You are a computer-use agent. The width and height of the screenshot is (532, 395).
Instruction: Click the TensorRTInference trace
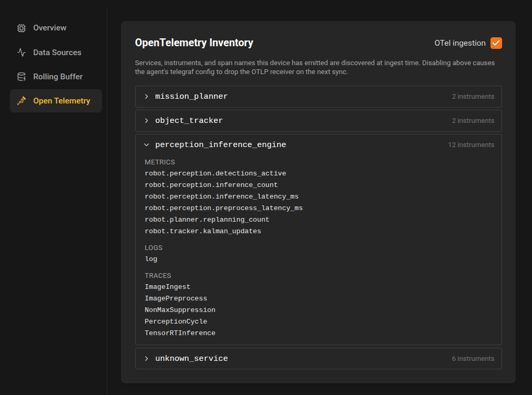pyautogui.click(x=180, y=333)
